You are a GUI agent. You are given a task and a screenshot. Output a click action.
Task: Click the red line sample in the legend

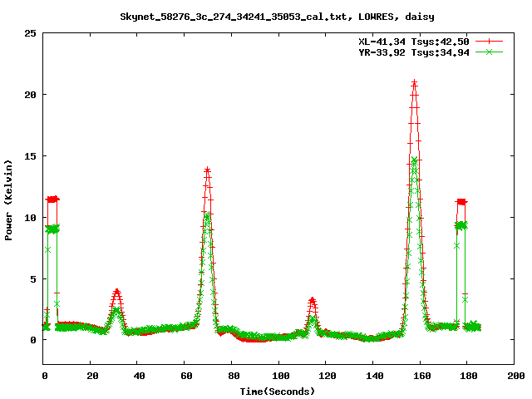[x=490, y=41]
